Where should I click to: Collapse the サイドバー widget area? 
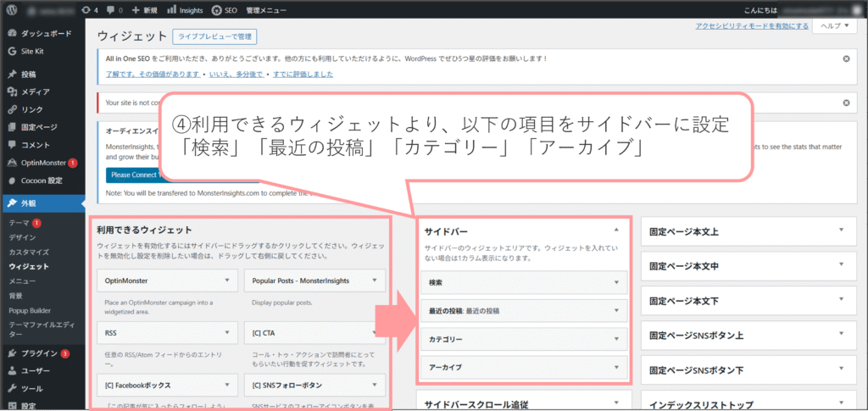[x=616, y=230]
